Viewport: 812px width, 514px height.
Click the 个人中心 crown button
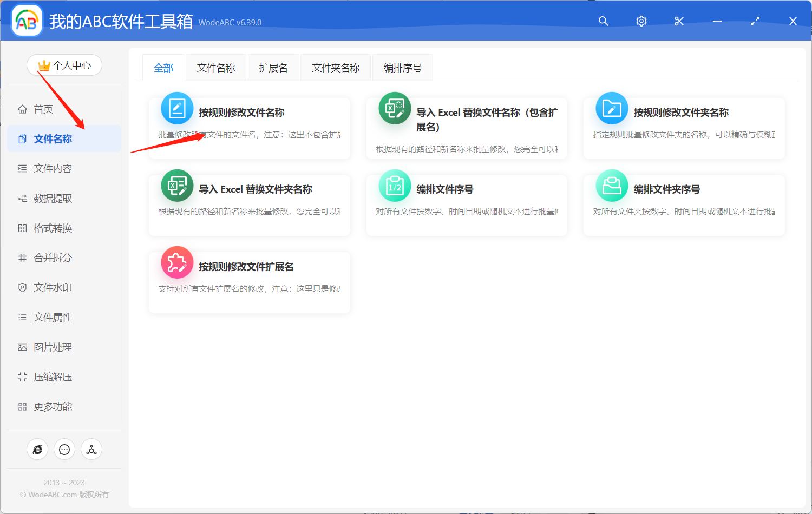pos(64,64)
